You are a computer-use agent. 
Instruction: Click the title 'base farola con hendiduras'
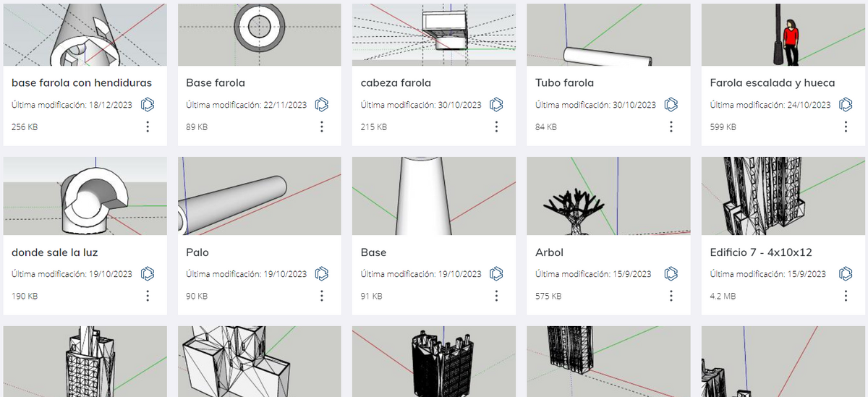tap(82, 83)
